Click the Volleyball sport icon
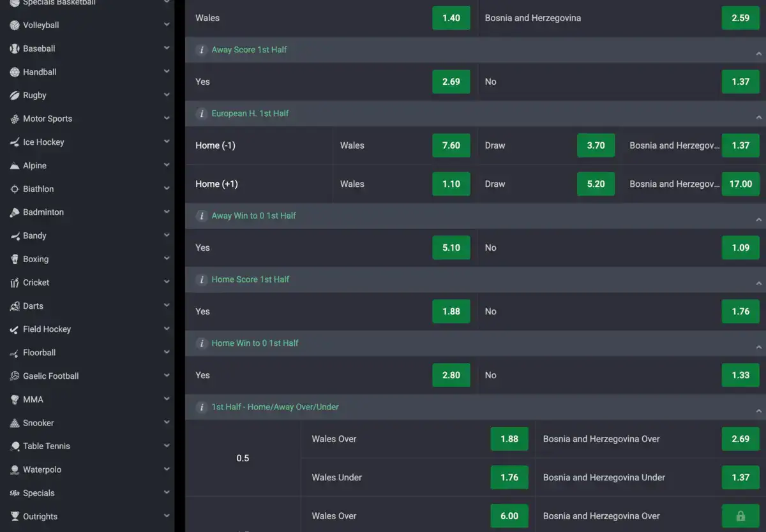Screen dimensions: 766x532 15,25
